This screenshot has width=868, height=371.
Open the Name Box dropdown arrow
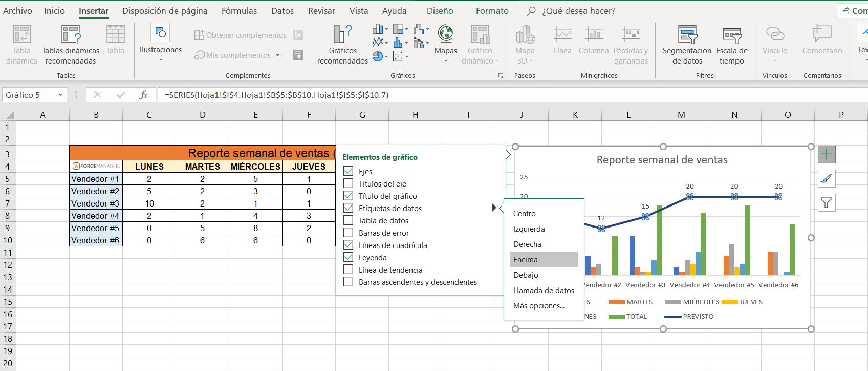(60, 95)
